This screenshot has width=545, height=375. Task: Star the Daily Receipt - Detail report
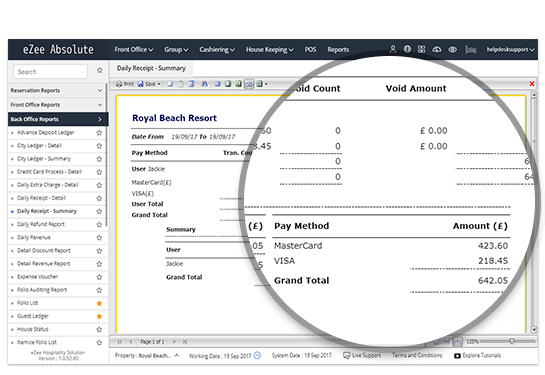(x=99, y=198)
